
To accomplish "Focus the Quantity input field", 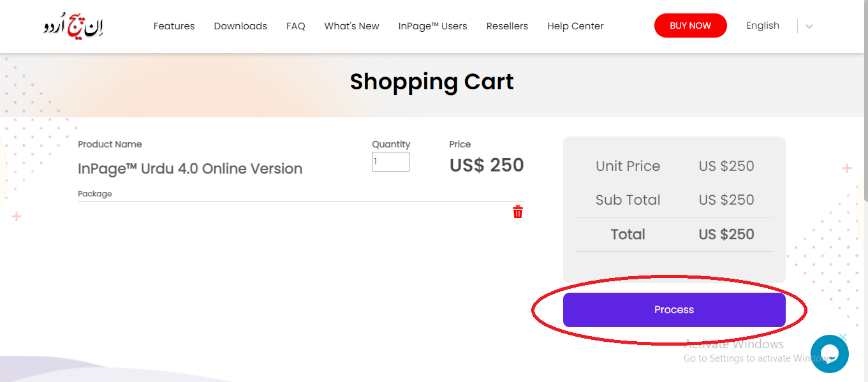I will 390,162.
